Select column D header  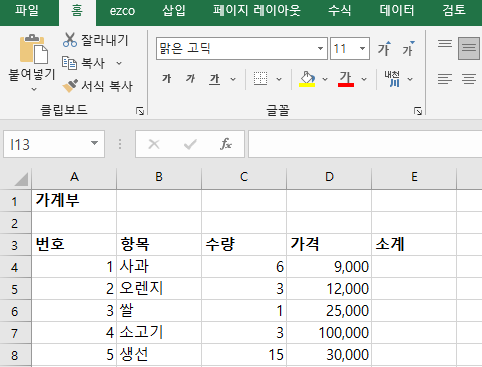coord(329,177)
